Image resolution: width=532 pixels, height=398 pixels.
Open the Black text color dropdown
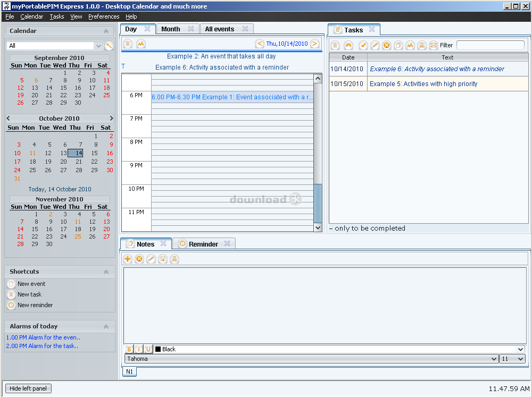point(339,349)
